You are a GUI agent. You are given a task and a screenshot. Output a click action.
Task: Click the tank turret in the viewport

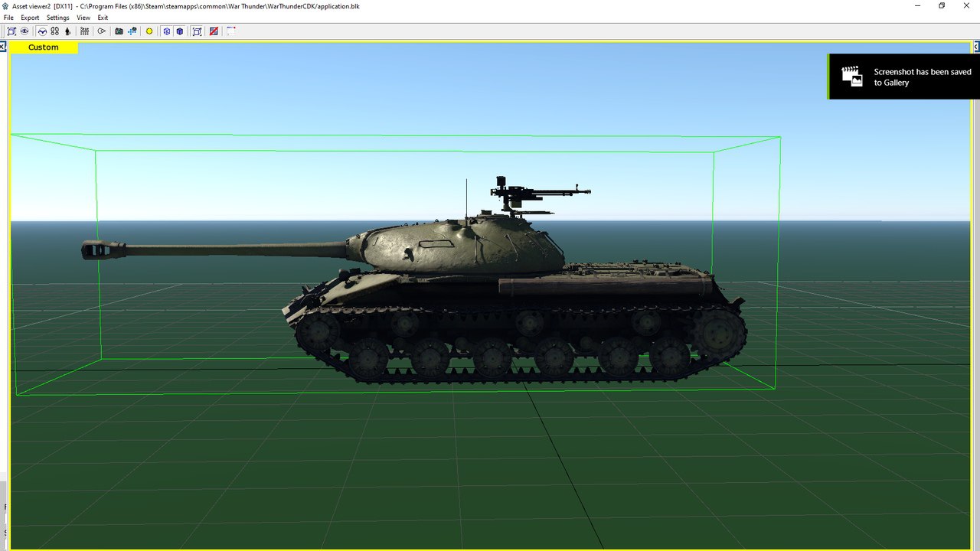(463, 245)
